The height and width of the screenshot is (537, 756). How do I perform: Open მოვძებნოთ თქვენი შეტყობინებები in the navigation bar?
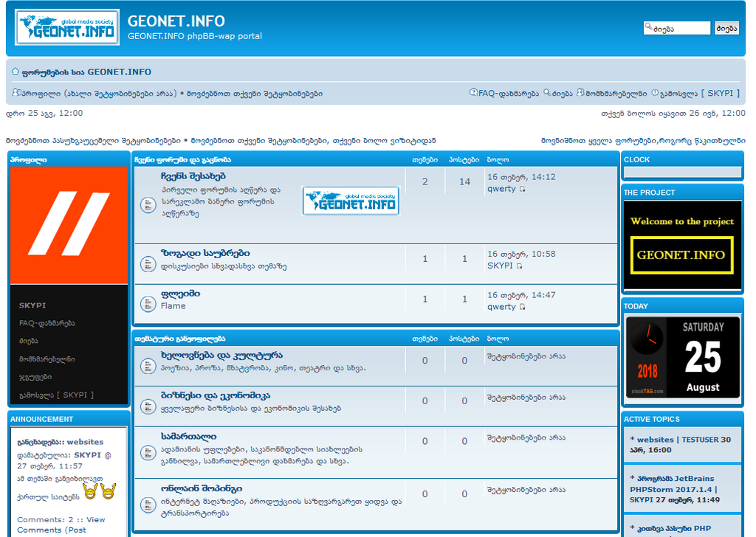click(x=255, y=94)
